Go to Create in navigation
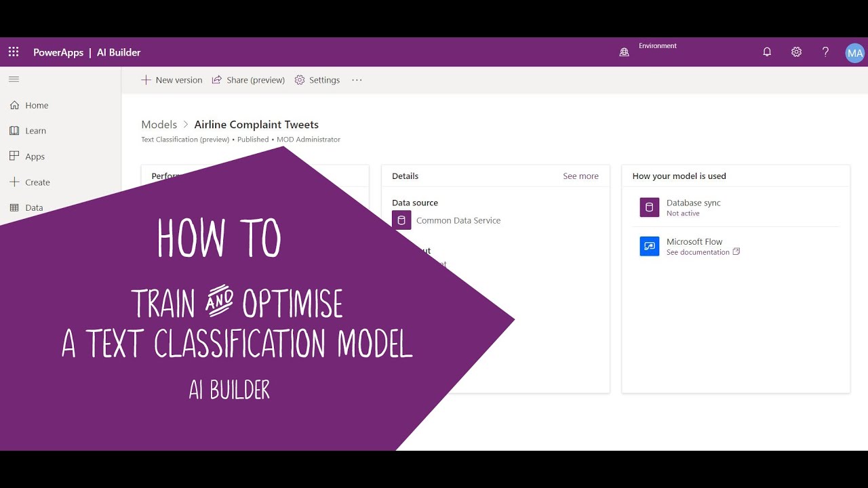 click(x=37, y=182)
